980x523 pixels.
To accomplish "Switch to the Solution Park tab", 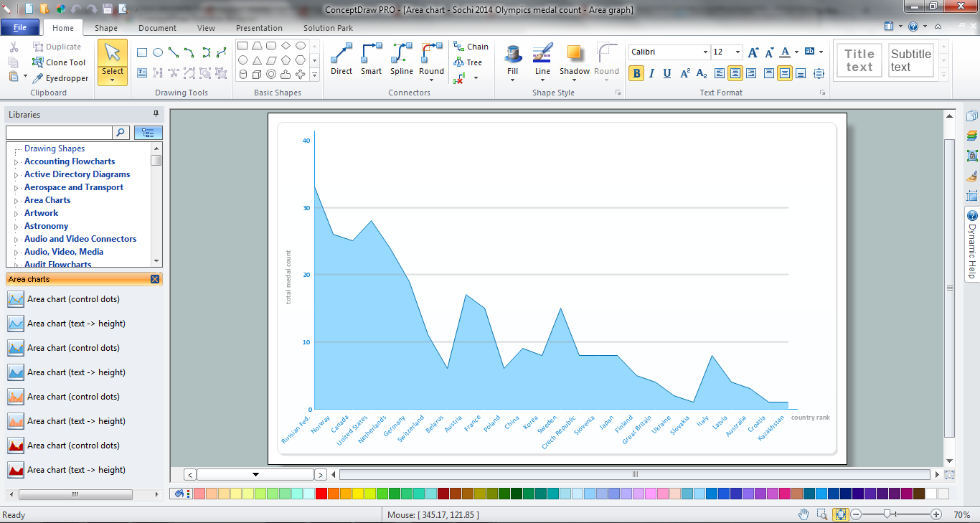I will 328,28.
